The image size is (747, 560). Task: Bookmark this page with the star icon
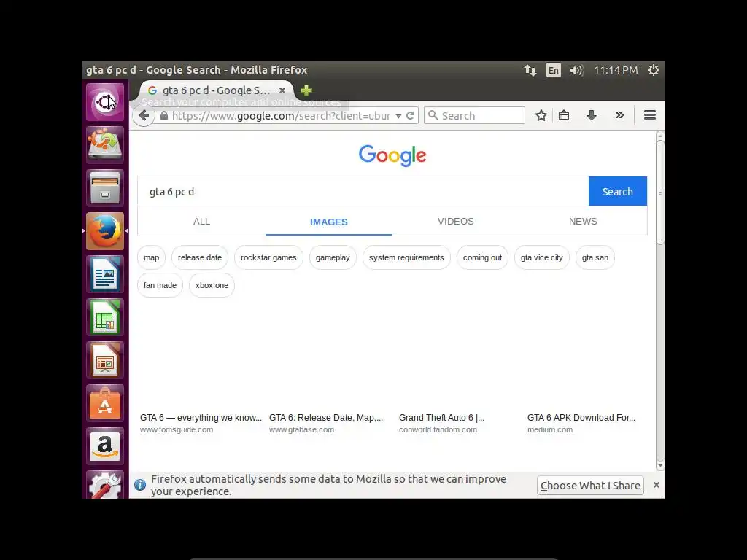click(x=541, y=116)
